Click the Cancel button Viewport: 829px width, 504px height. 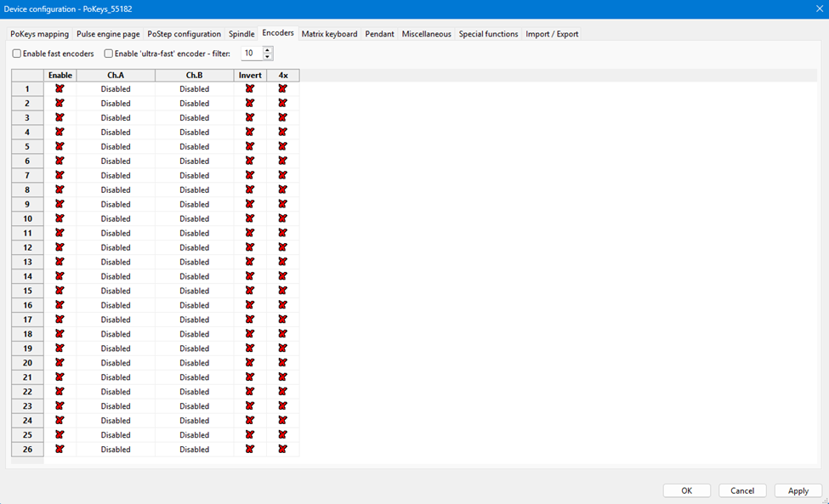742,490
